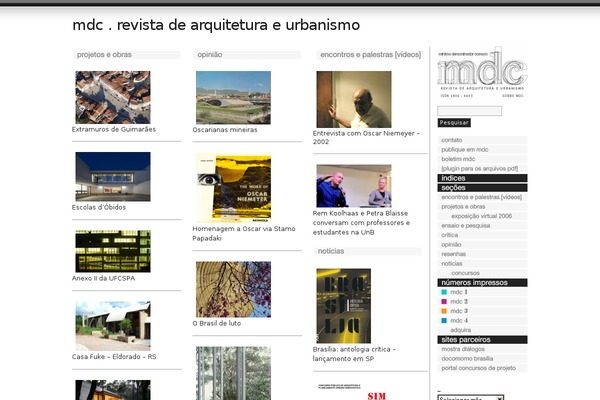This screenshot has height=400, width=600.
Task: Open the Oscarianas mineiras image
Action: tap(232, 97)
